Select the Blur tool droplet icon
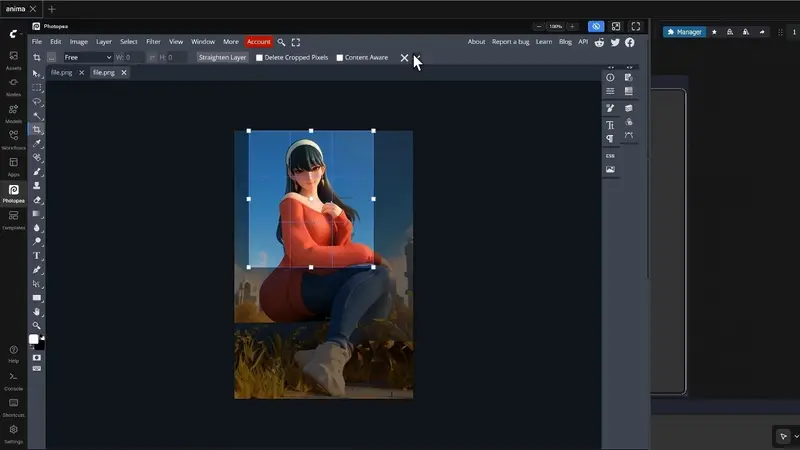The height and width of the screenshot is (450, 800). click(x=37, y=228)
